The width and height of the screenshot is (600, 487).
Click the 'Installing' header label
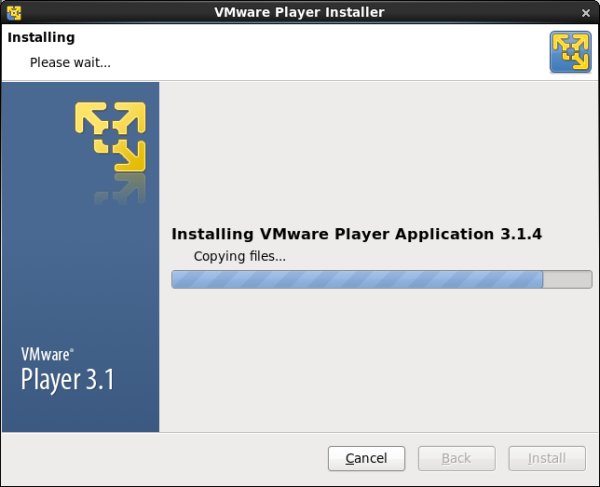pyautogui.click(x=41, y=37)
